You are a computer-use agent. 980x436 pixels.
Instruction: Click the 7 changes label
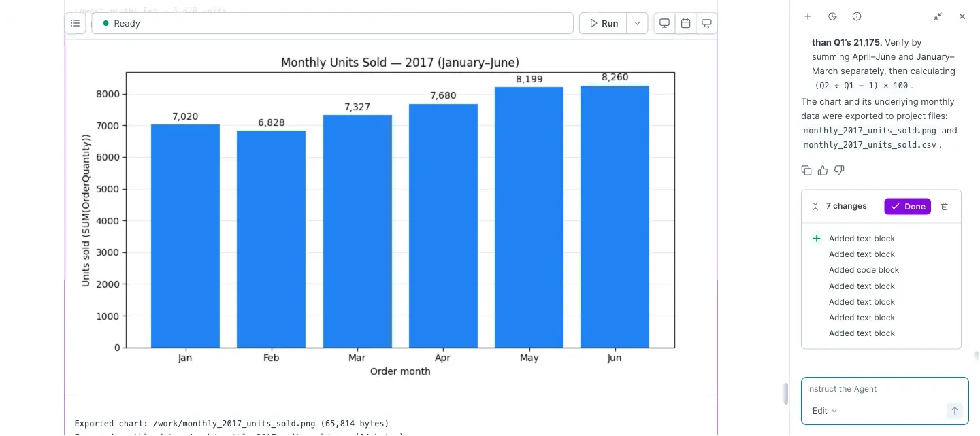846,206
